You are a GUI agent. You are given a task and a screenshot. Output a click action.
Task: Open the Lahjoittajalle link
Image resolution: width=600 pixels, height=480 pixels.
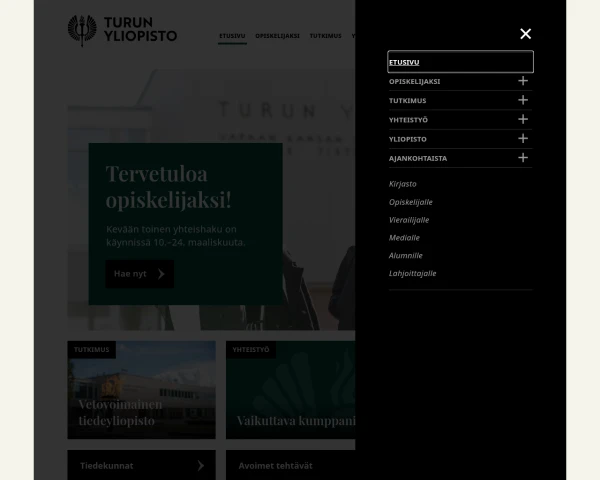click(412, 273)
